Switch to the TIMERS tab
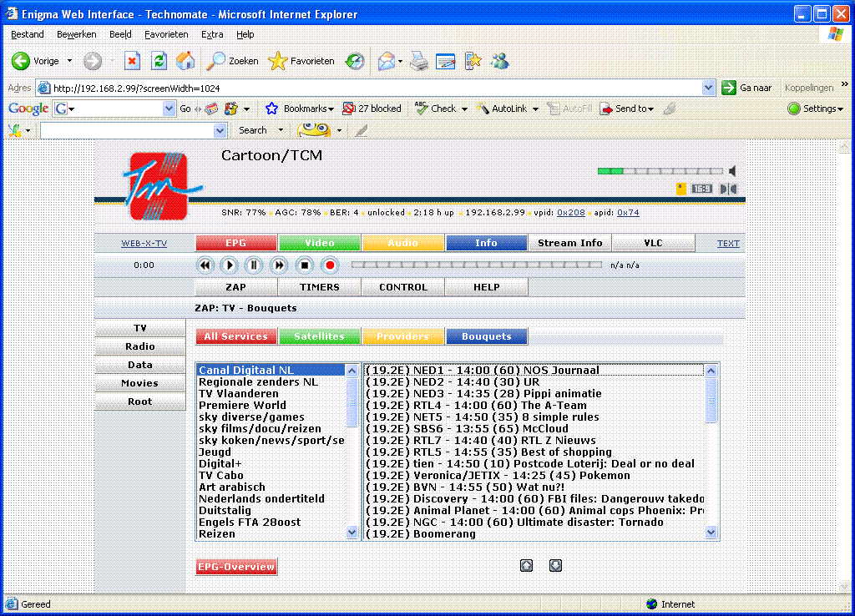 pyautogui.click(x=320, y=287)
